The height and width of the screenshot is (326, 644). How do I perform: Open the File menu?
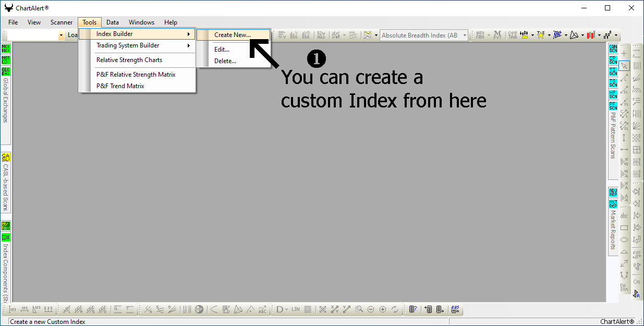pos(13,22)
